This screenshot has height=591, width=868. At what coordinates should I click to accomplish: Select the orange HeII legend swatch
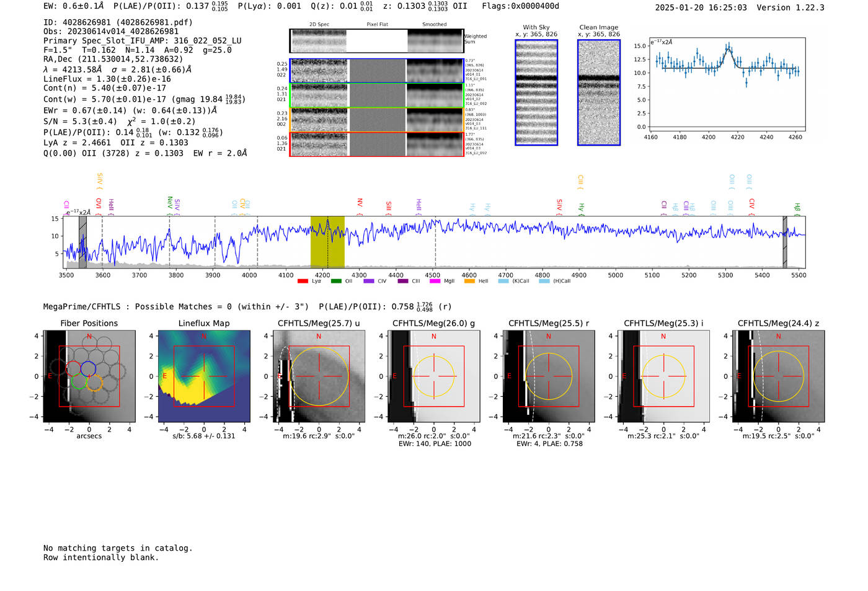[469, 282]
